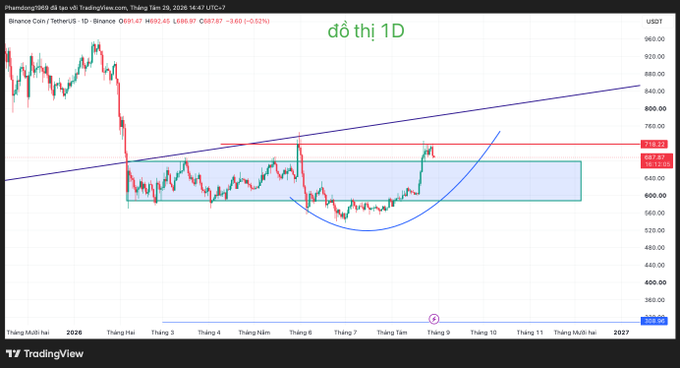Click the 2026 year label
The image size is (680, 368).
pos(74,332)
